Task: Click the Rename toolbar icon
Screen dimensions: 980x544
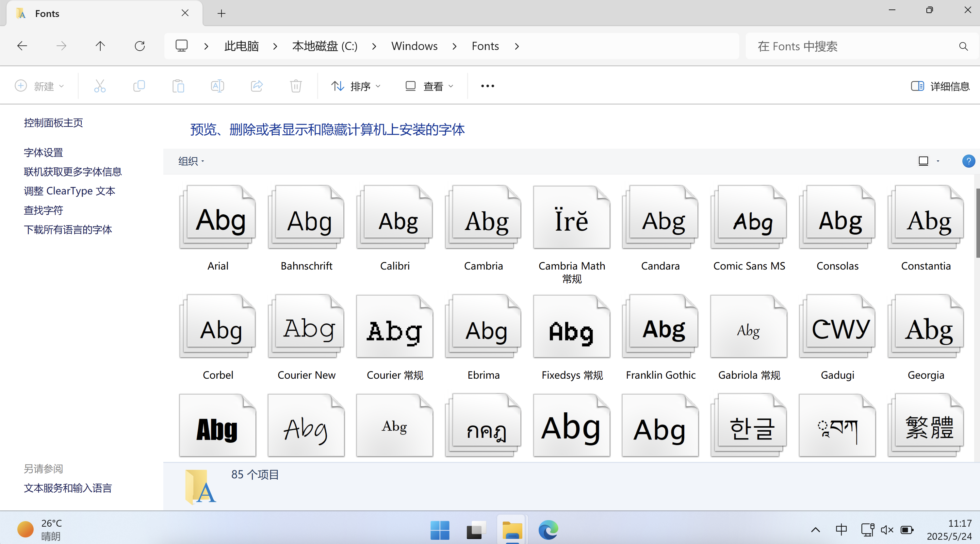Action: tap(217, 86)
